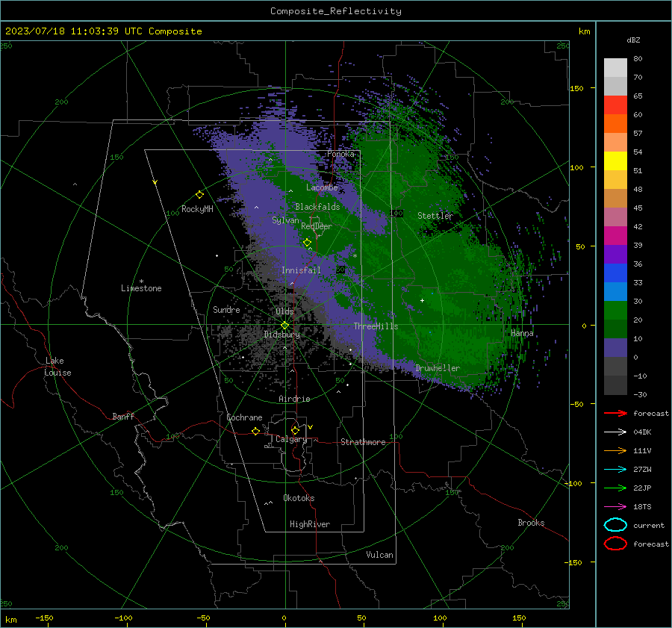Click the Composite_Reflectivity title text

[x=336, y=11]
